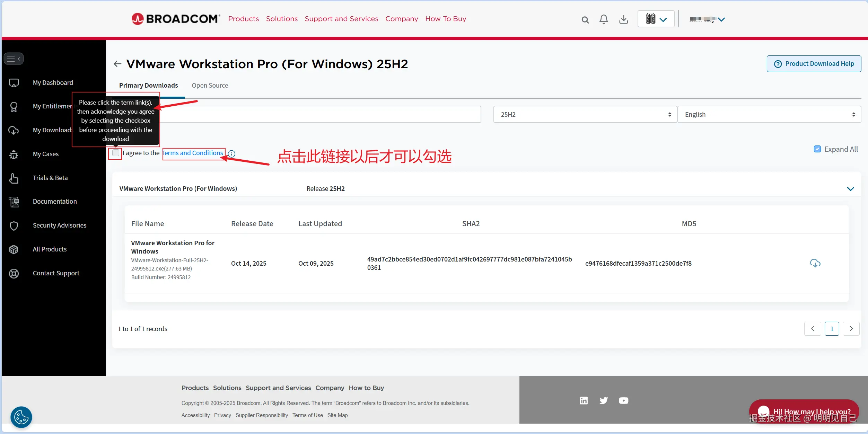This screenshot has height=434, width=868.
Task: Click the Product Download Help button
Action: pos(814,64)
